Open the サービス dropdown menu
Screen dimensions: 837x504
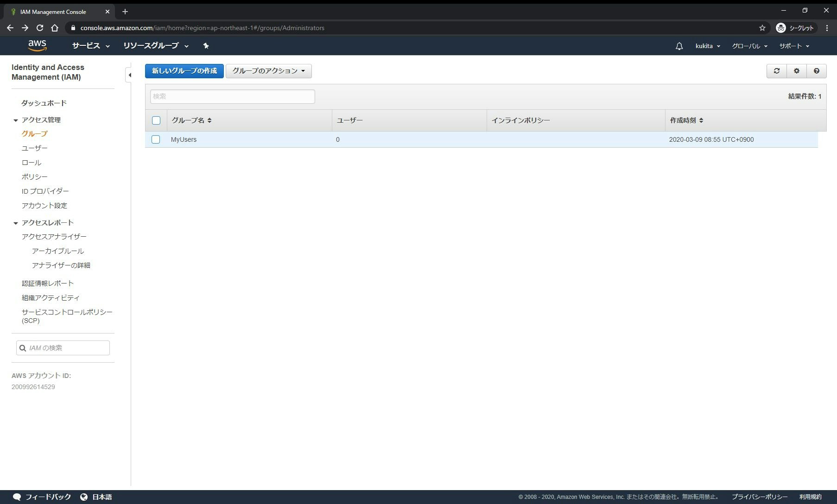[91, 46]
